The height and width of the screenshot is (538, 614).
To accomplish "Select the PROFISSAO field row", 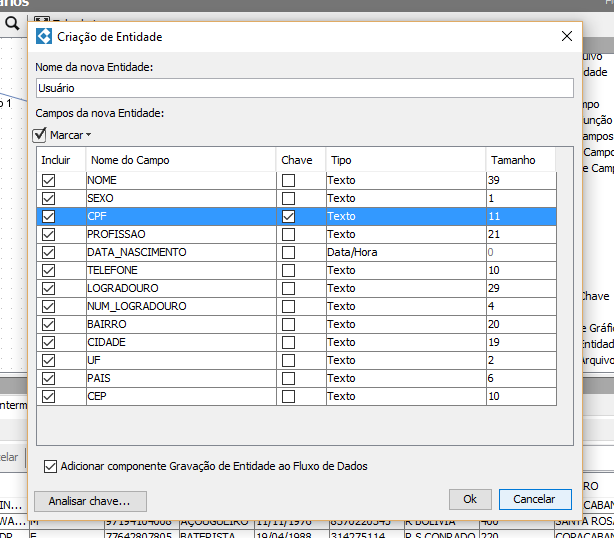I will tap(180, 234).
